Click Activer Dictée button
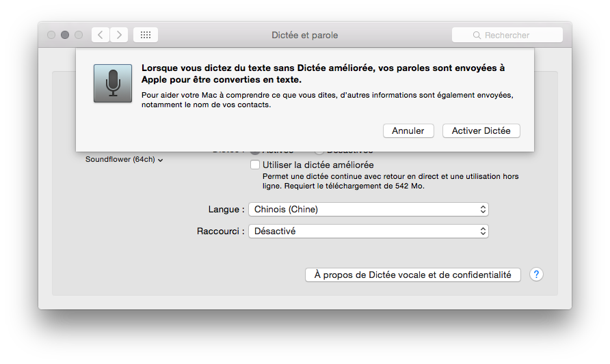Image resolution: width=610 pixels, height=364 pixels. click(481, 131)
